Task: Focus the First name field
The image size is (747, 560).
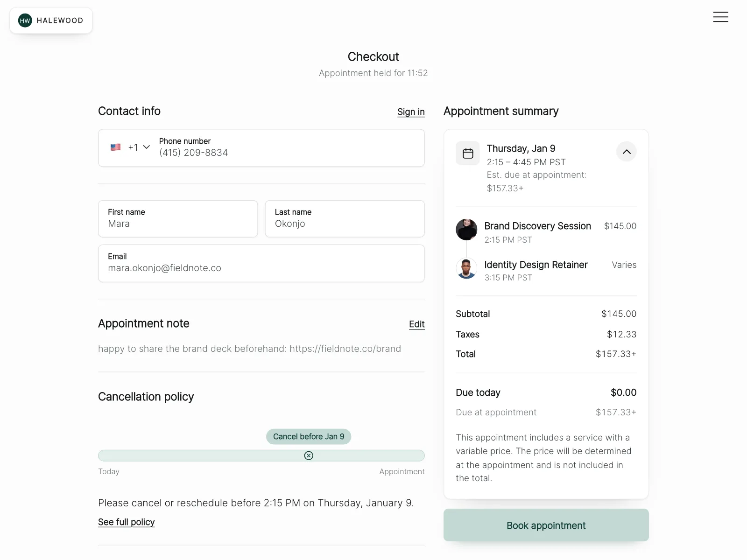Action: (178, 219)
